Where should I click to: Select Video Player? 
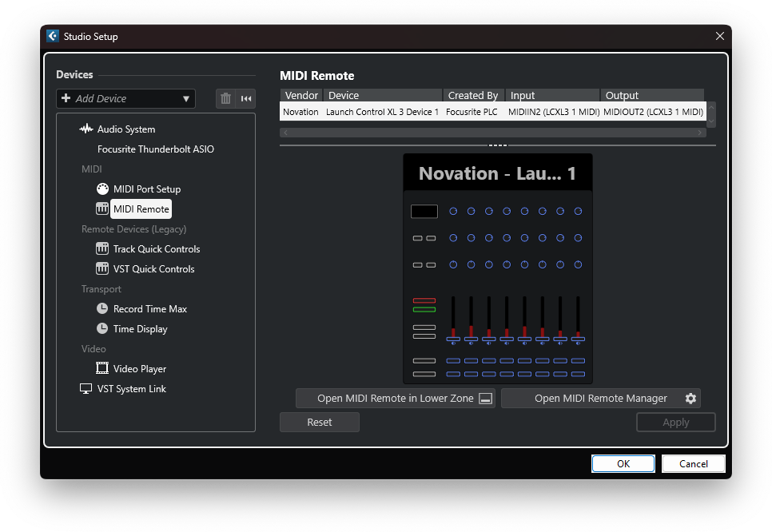tap(139, 368)
